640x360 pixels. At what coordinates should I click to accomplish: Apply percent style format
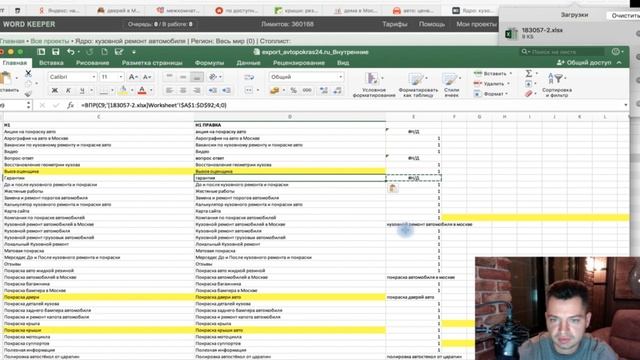(x=293, y=90)
